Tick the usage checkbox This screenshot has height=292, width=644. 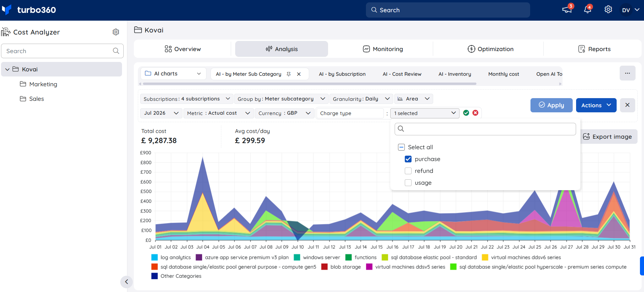[408, 183]
